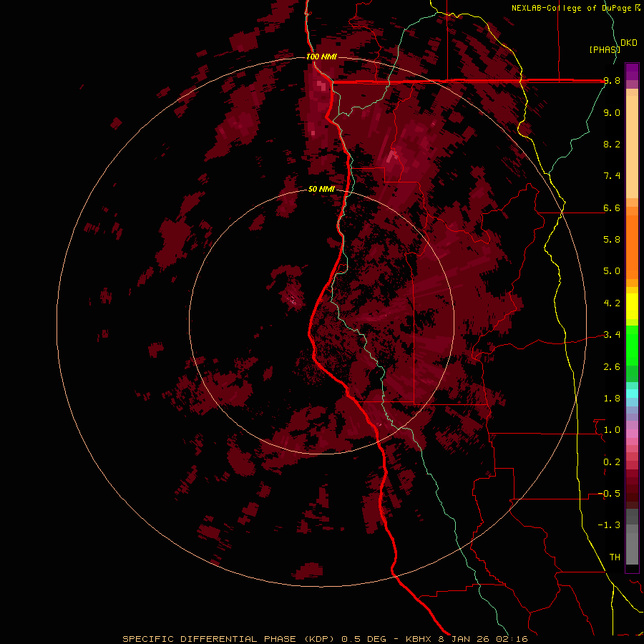This screenshot has height=644, width=644.
Task: Click the 50 NMI range ring label
Action: tap(321, 189)
